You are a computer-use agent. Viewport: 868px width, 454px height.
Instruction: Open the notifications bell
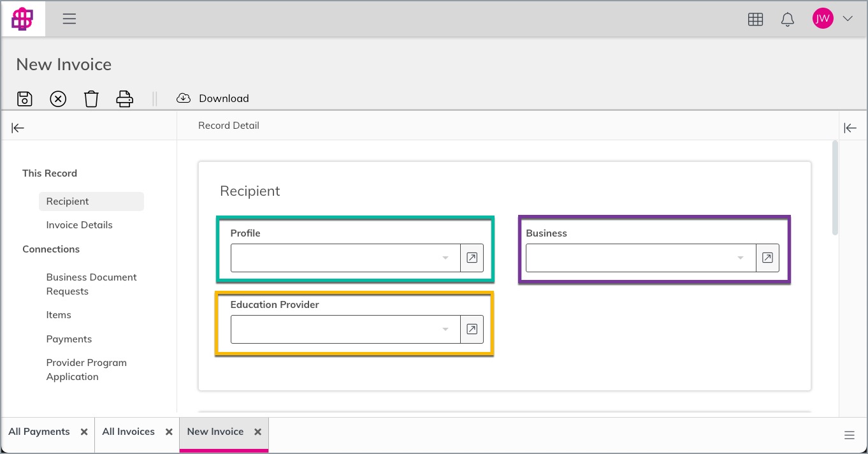[x=788, y=19]
